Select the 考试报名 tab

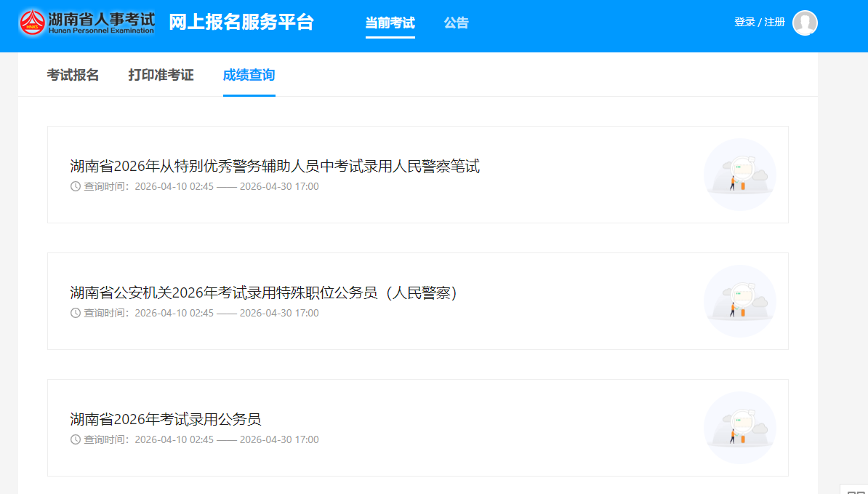(x=73, y=75)
